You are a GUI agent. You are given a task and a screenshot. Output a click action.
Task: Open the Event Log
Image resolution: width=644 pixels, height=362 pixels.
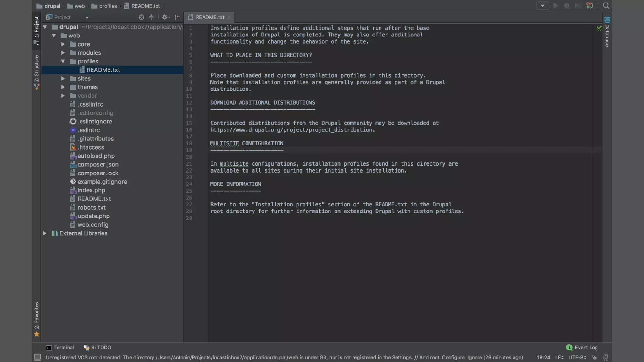[582, 348]
